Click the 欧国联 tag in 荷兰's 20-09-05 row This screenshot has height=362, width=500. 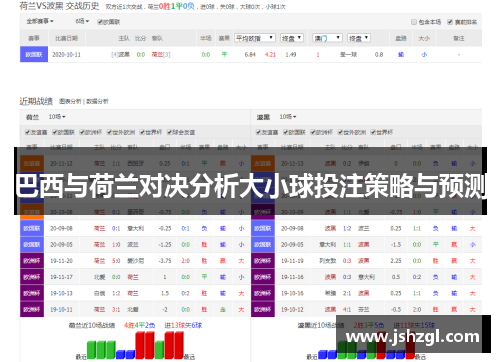(x=32, y=245)
